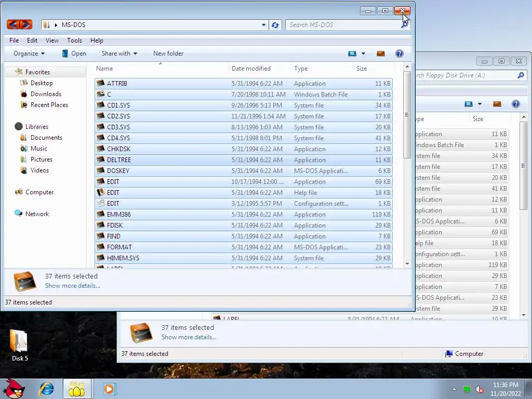Click the ATTRIB application file icon
Image resolution: width=532 pixels, height=399 pixels.
100,83
